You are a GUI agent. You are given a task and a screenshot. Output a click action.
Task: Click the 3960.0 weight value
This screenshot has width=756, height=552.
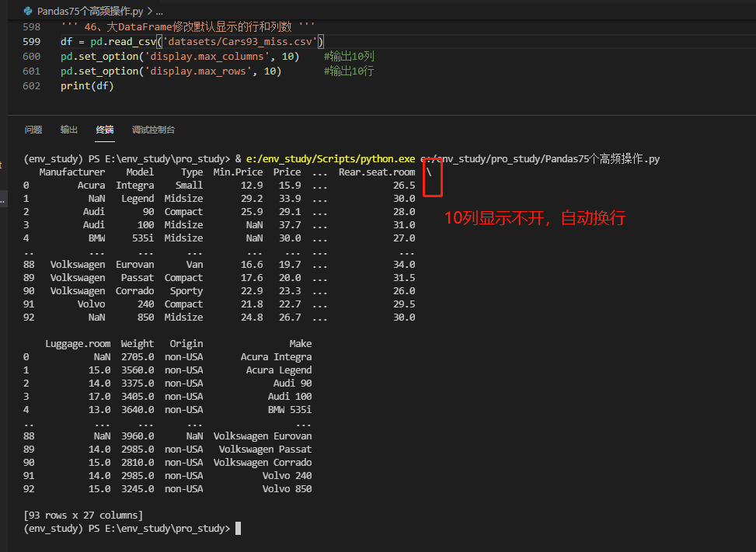[138, 436]
